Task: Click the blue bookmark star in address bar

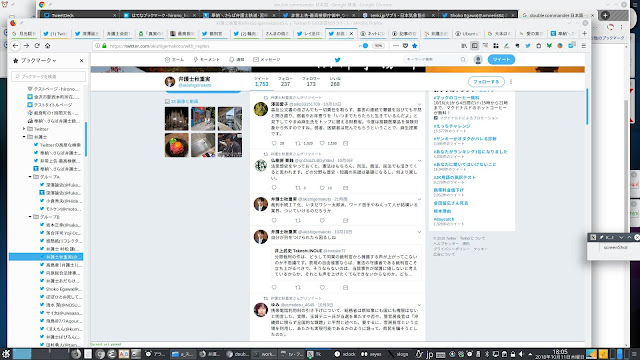Action: (415, 46)
